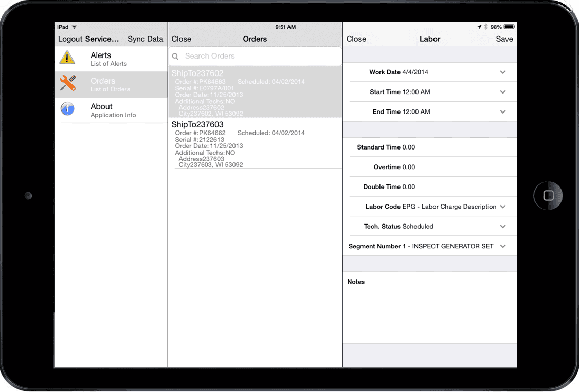Click the Orders wrench and screwdriver icon

[x=67, y=83]
